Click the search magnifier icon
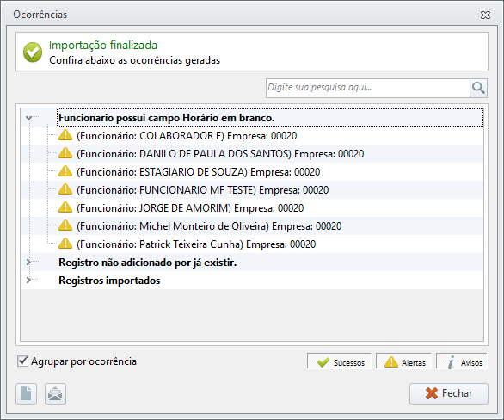 click(478, 88)
